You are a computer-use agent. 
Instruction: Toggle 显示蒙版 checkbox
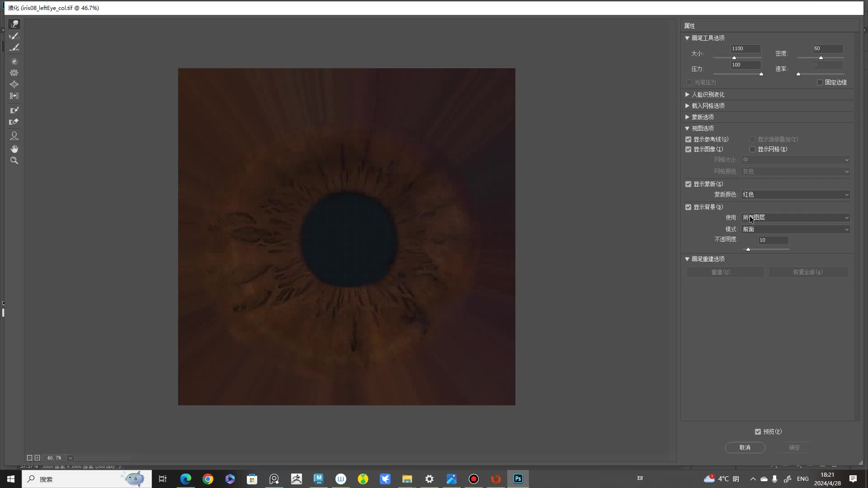pos(689,184)
